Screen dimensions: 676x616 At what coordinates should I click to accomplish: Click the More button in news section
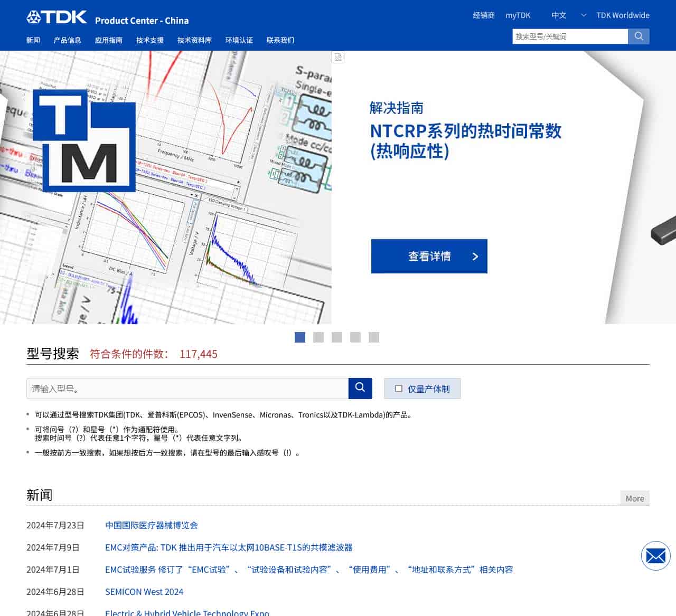point(635,498)
